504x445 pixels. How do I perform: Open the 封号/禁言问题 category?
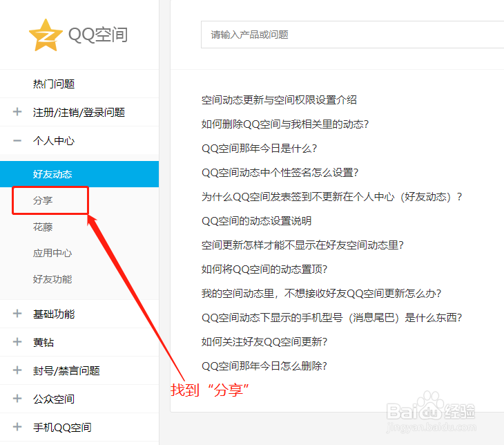(x=66, y=370)
